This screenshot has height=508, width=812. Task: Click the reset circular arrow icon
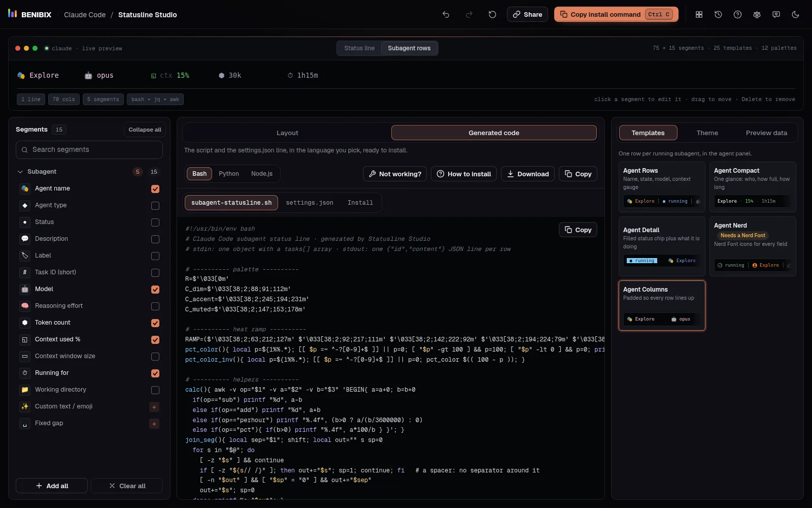click(492, 15)
